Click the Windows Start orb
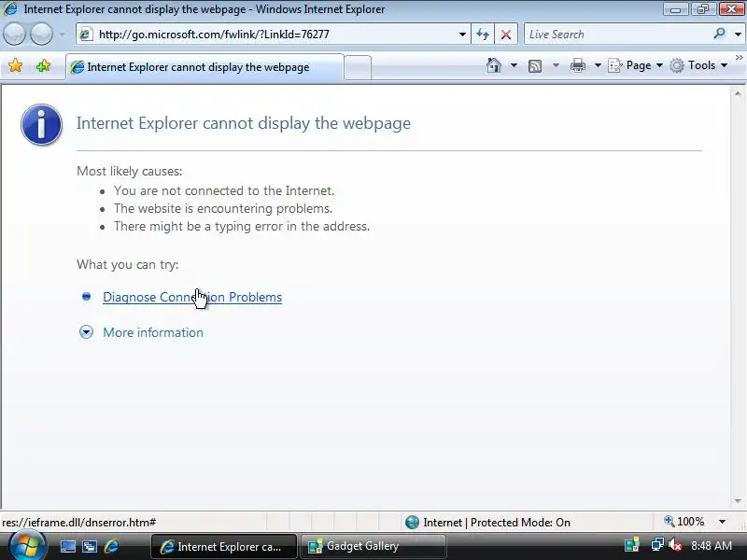The image size is (747, 560). (x=27, y=545)
